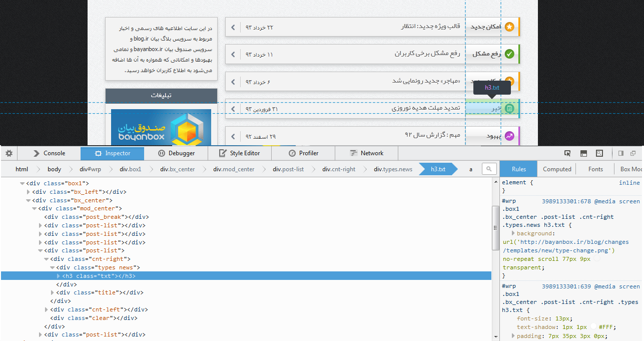Activate the element picker tool
This screenshot has width=644, height=341.
pyautogui.click(x=567, y=153)
